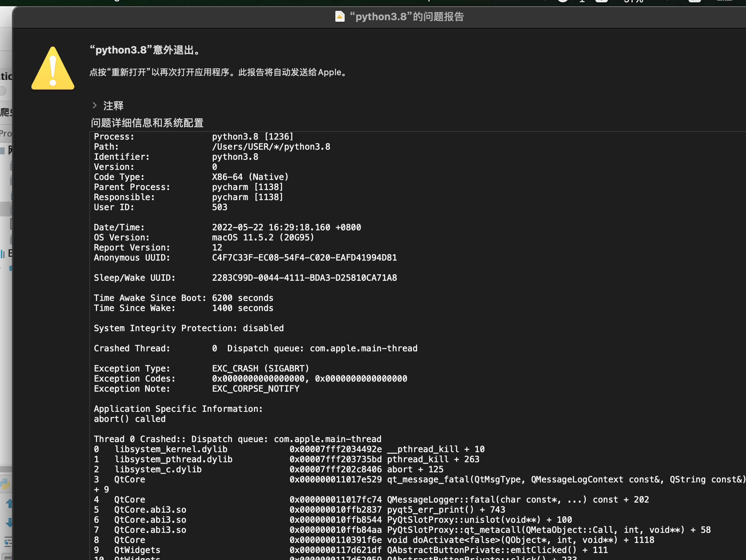Click the yellow warning triangle icon
The width and height of the screenshot is (746, 560).
pos(53,68)
